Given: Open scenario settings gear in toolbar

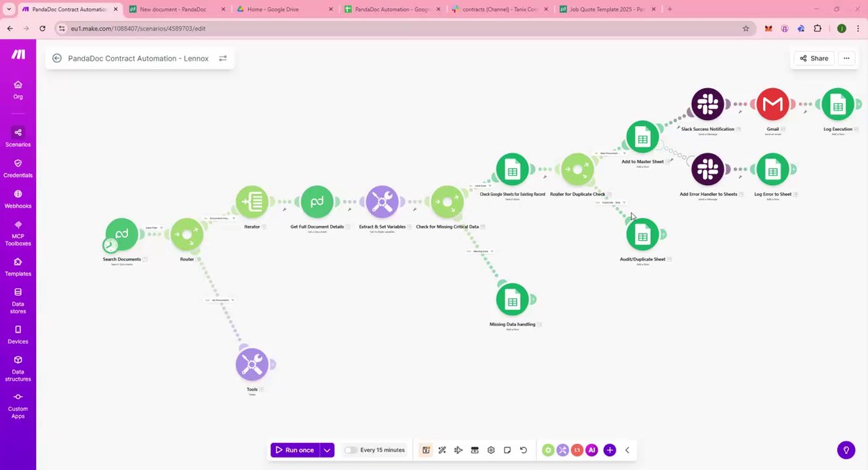Looking at the screenshot, I should click(x=491, y=450).
